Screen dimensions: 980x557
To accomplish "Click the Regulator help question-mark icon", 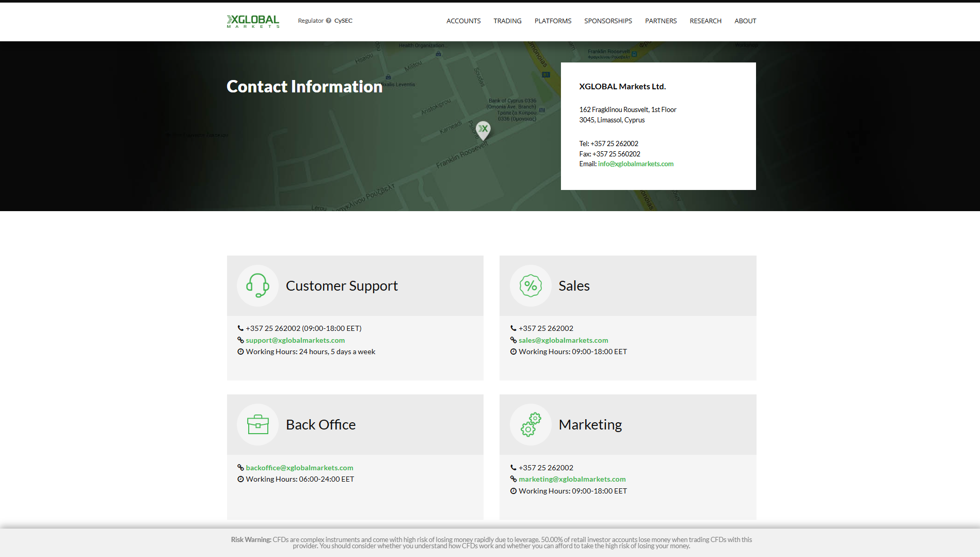I will pyautogui.click(x=329, y=21).
